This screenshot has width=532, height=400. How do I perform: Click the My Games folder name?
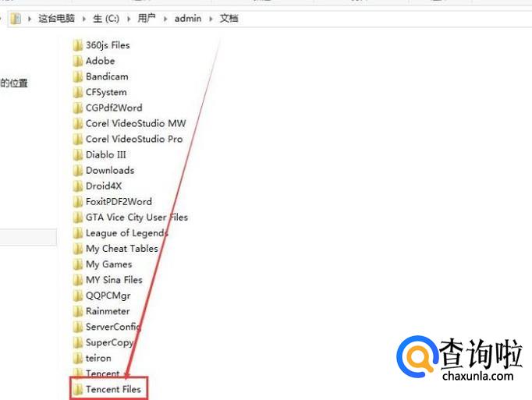(108, 264)
